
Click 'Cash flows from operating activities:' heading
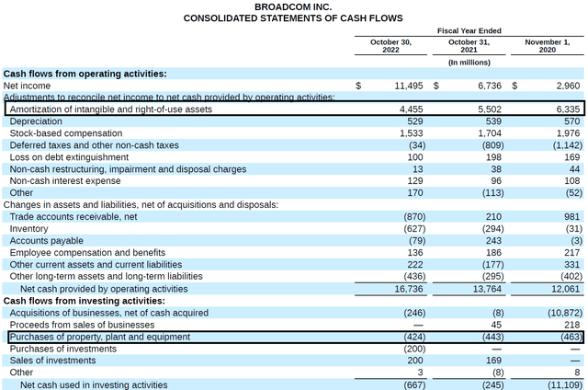[85, 74]
